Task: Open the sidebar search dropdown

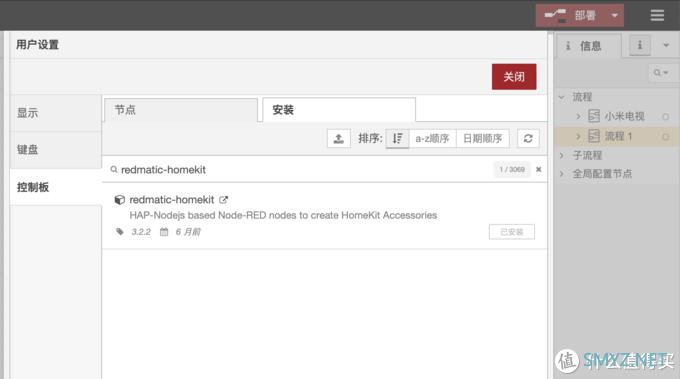Action: point(661,73)
